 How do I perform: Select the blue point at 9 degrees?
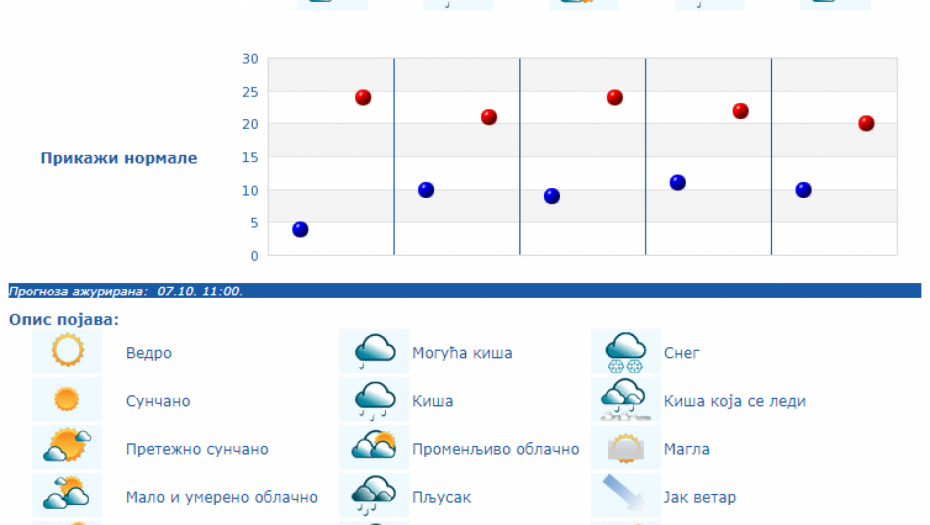(552, 196)
